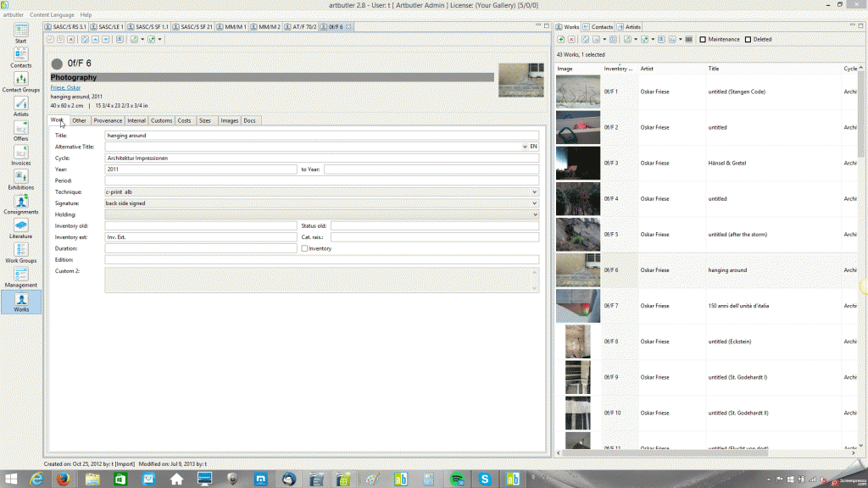Open the Artists module in sidebar

(x=20, y=106)
